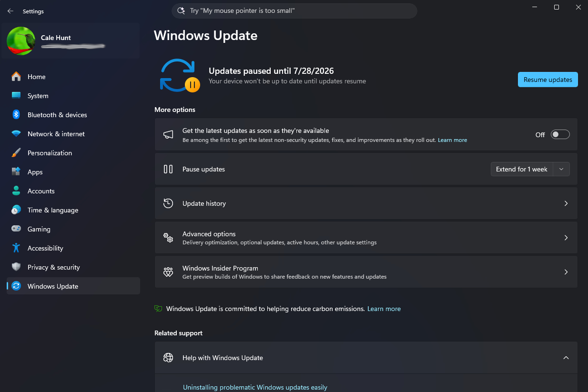Select Network & internet in sidebar

pyautogui.click(x=73, y=134)
